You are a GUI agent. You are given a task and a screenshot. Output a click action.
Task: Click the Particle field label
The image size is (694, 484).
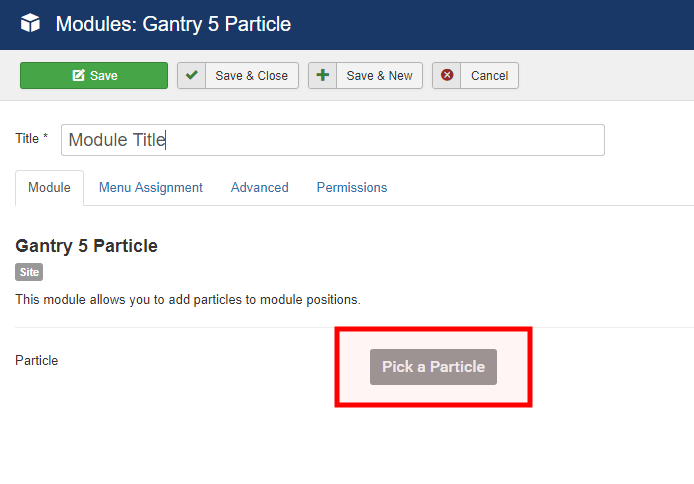[x=37, y=360]
